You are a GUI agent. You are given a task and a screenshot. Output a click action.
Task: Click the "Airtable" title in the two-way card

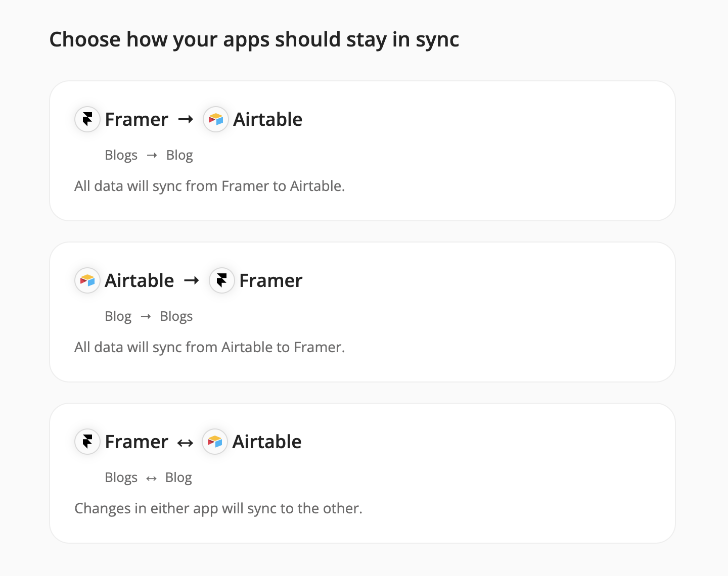(x=267, y=442)
